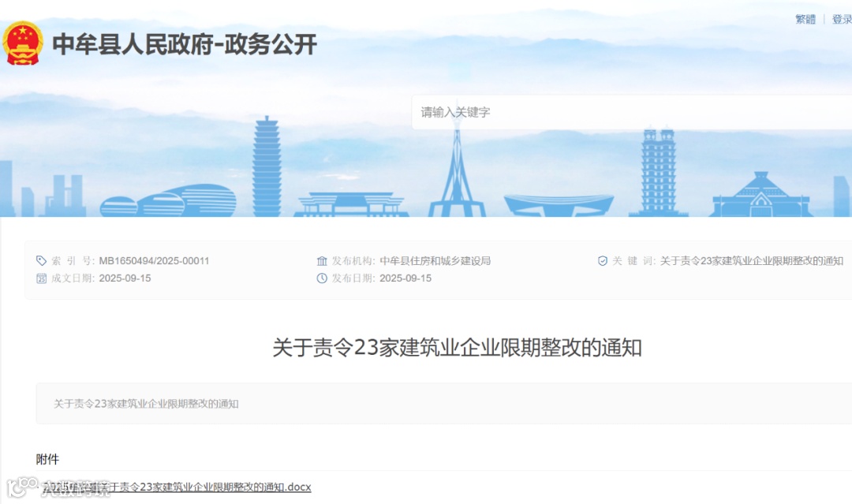Click the calendar icon beside 成文日期
The width and height of the screenshot is (852, 504).
(x=41, y=278)
